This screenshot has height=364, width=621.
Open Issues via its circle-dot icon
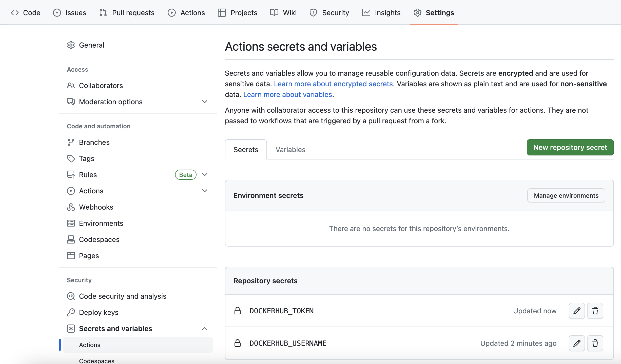pos(56,12)
